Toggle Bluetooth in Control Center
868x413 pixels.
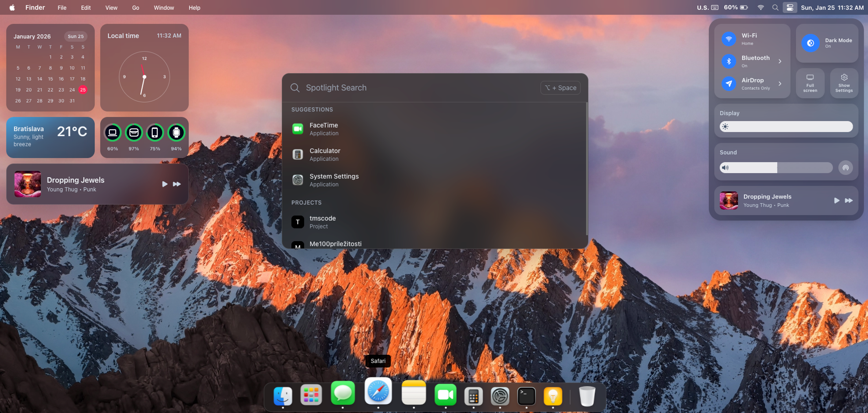[729, 61]
